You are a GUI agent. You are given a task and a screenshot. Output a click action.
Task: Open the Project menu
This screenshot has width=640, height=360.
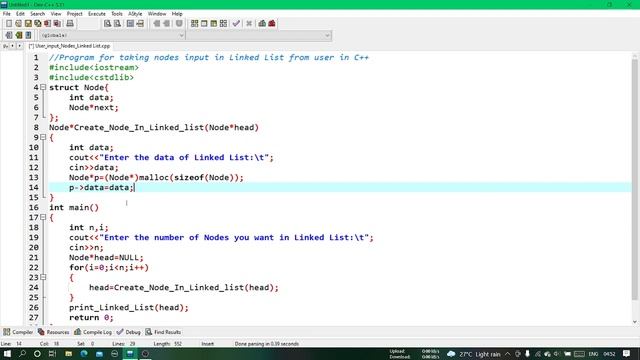75,14
